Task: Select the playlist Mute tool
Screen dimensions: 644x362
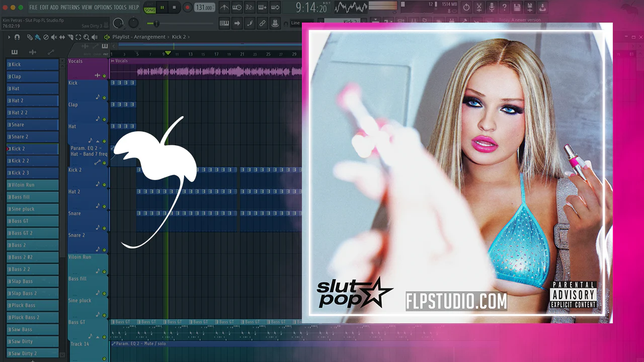Action: (x=54, y=37)
